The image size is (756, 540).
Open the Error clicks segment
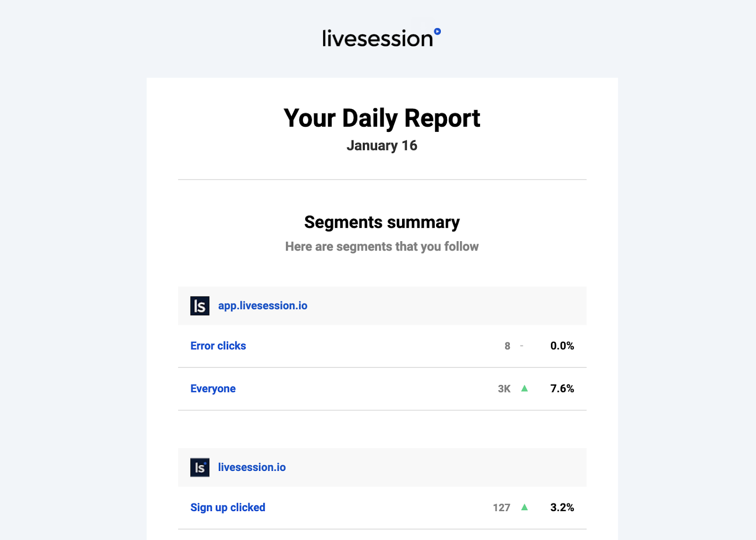[218, 346]
